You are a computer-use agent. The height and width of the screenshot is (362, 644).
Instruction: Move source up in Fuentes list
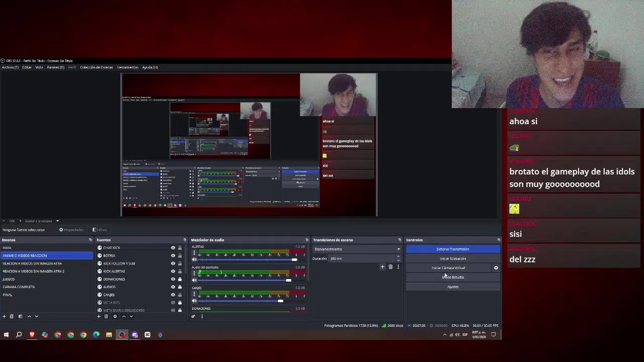(124, 316)
